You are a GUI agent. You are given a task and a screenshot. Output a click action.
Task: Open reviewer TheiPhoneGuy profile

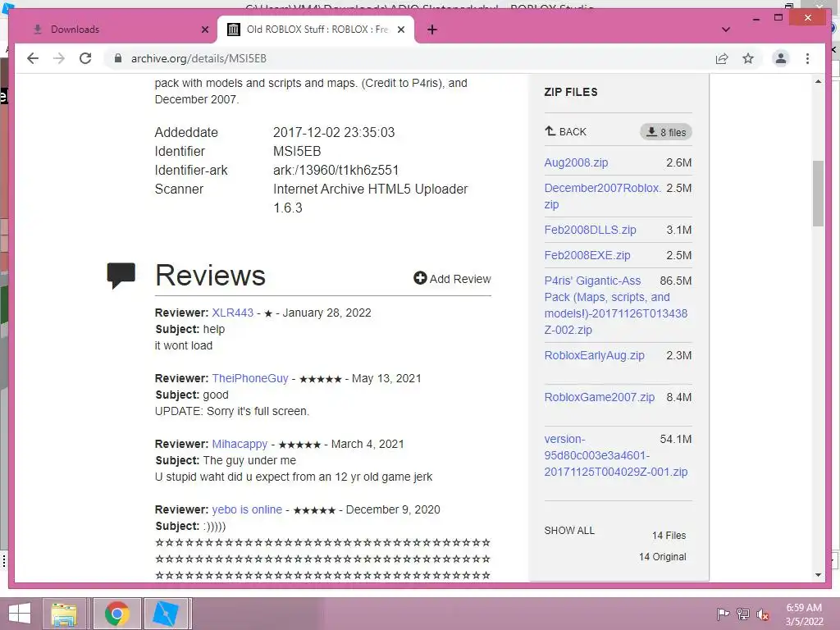[x=249, y=378]
